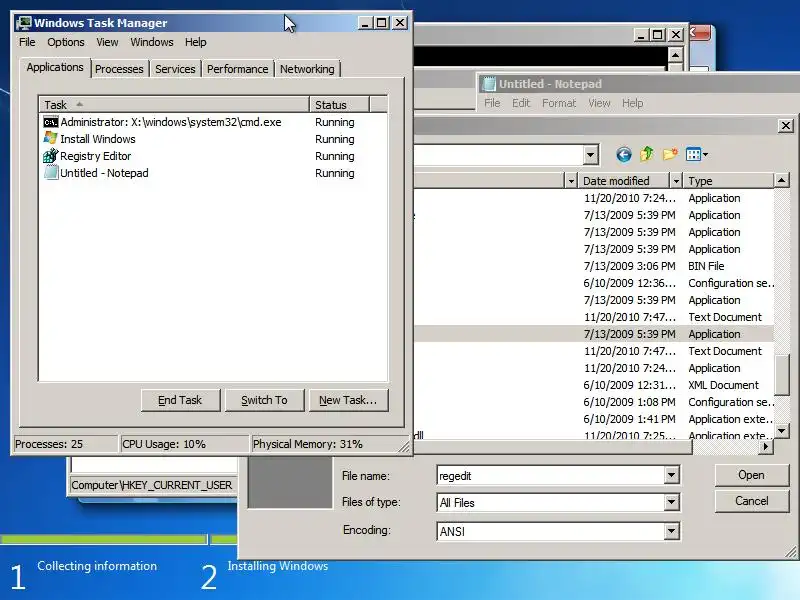Click the Switch To button

coord(264,400)
